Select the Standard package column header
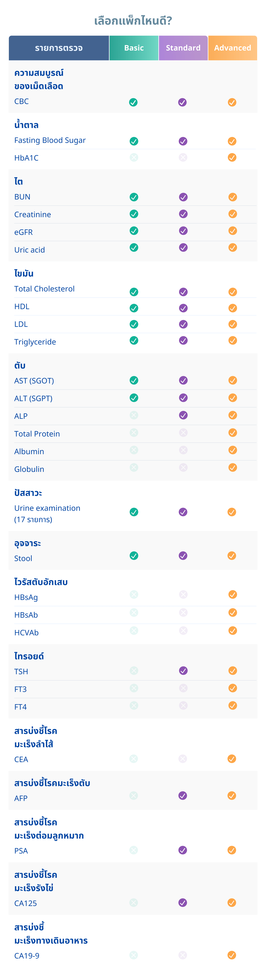 click(183, 48)
